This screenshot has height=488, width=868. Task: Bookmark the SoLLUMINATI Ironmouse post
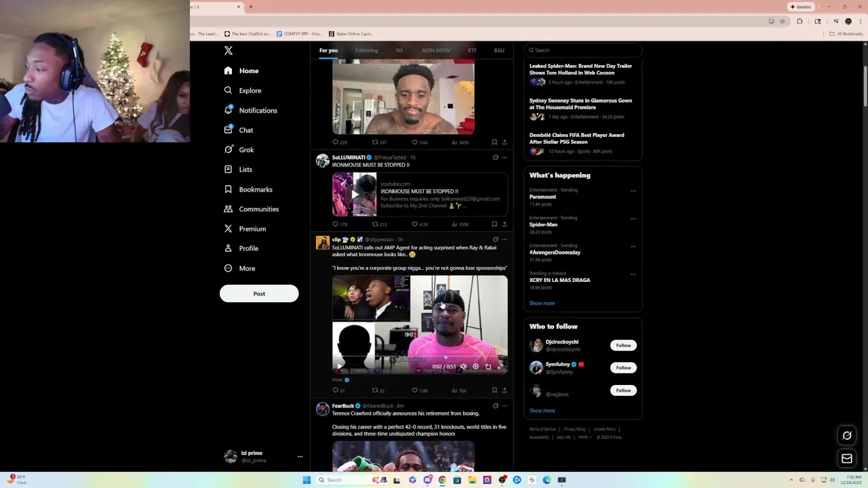coord(494,224)
